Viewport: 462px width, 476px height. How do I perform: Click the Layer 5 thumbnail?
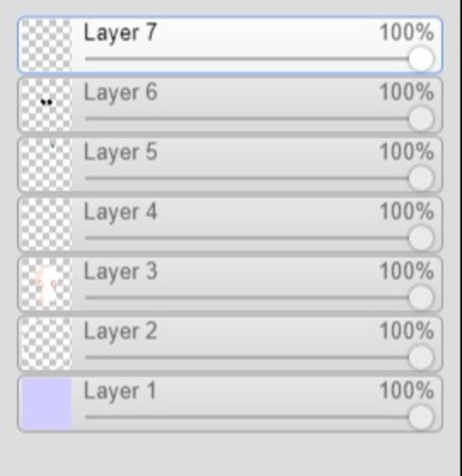coord(46,164)
